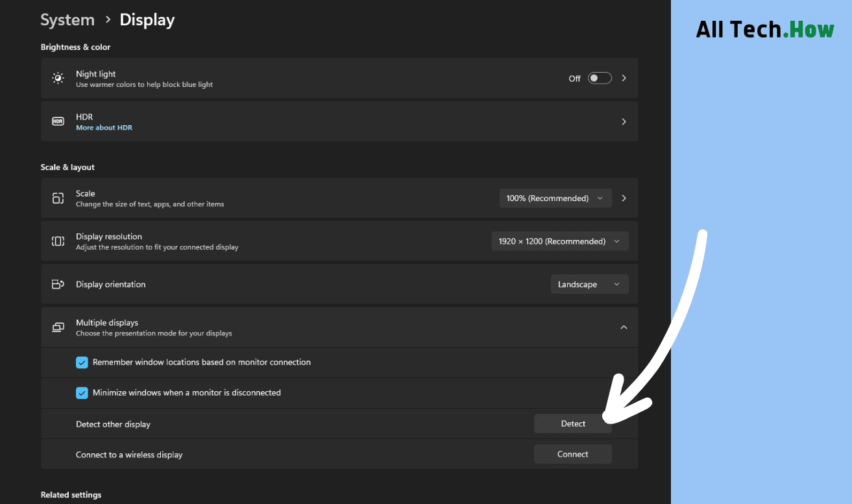Click the Brightness & color heading
Viewport: 852px width, 504px height.
75,47
